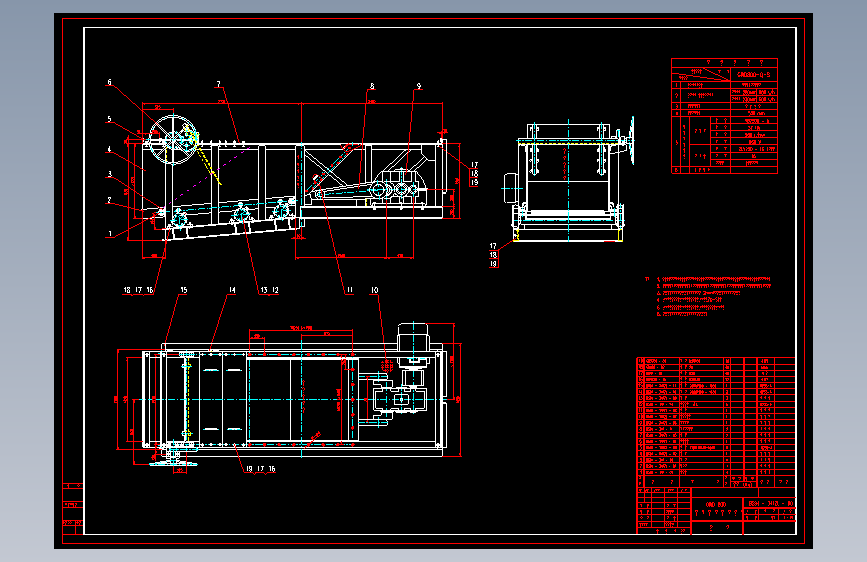Click part callout number 10 label
This screenshot has height=562, width=867.
click(x=374, y=290)
